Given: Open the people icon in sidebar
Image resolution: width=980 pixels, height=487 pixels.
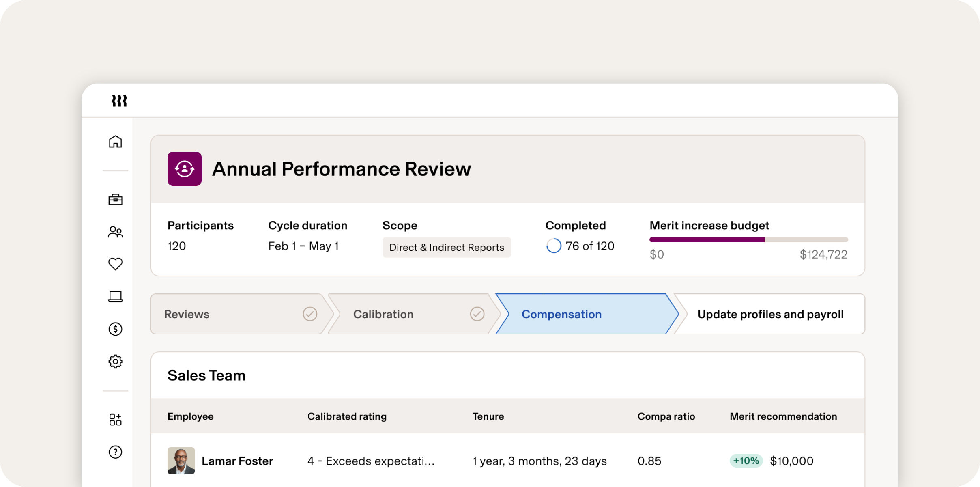Looking at the screenshot, I should click(115, 232).
